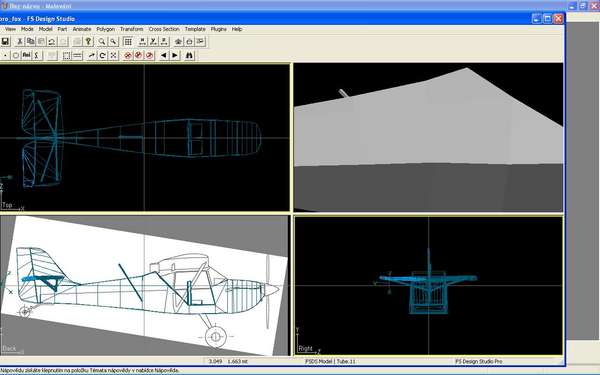The height and width of the screenshot is (375, 600).
Task: Open the Template menu
Action: point(195,29)
